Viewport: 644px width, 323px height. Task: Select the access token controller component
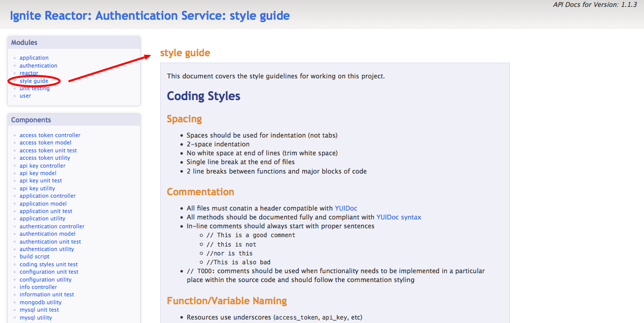50,135
